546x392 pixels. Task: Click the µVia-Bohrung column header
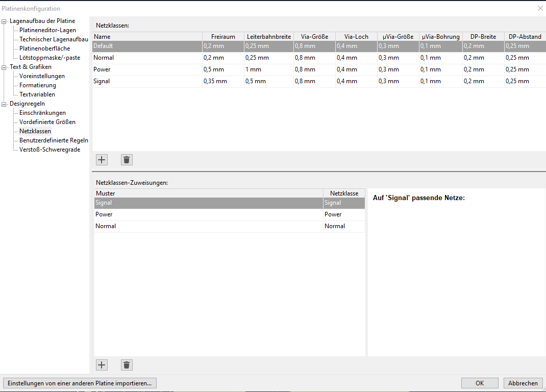441,37
